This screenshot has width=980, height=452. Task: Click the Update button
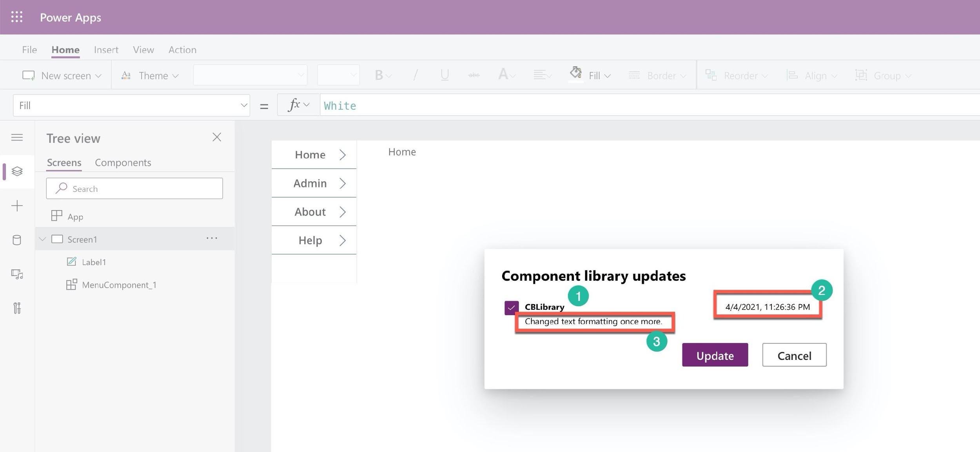716,354
